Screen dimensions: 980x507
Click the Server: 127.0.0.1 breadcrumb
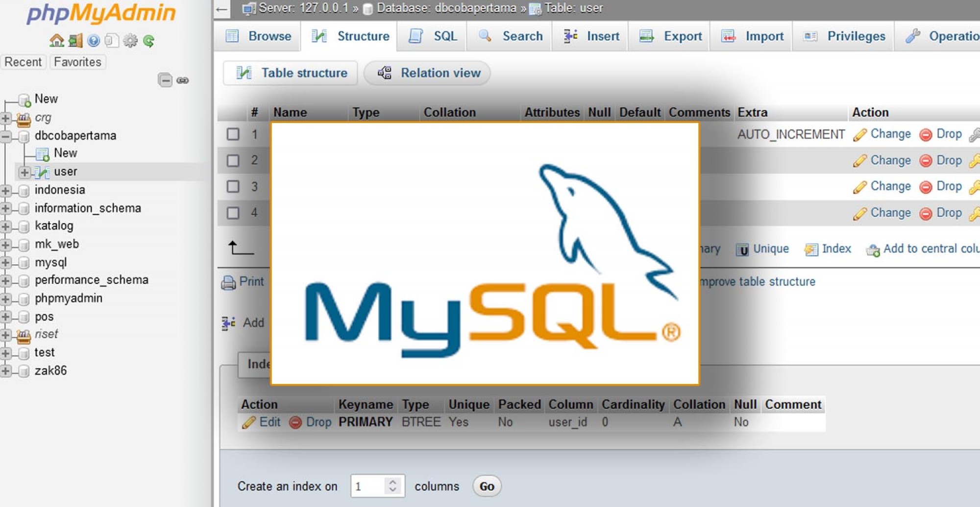pos(303,8)
